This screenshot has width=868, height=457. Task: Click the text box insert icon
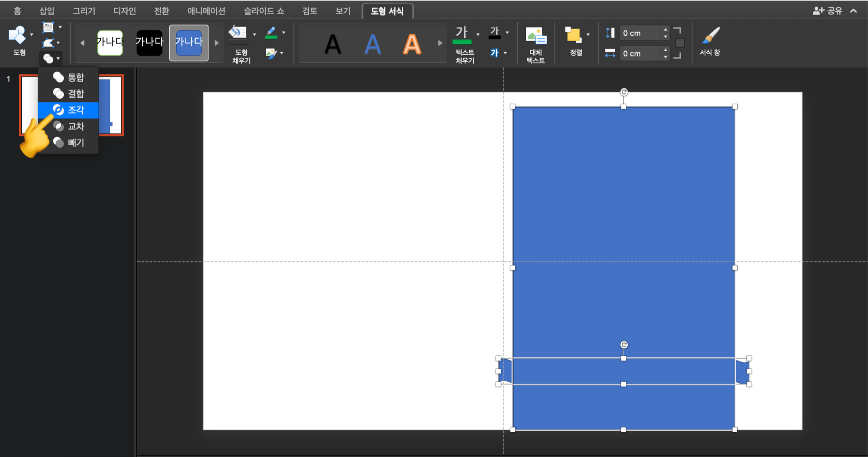(x=48, y=27)
